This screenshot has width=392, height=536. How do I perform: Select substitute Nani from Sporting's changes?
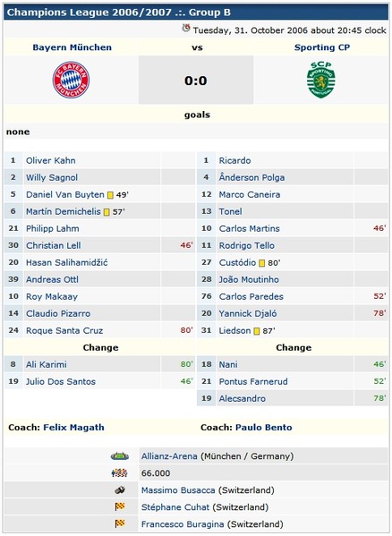pos(228,364)
